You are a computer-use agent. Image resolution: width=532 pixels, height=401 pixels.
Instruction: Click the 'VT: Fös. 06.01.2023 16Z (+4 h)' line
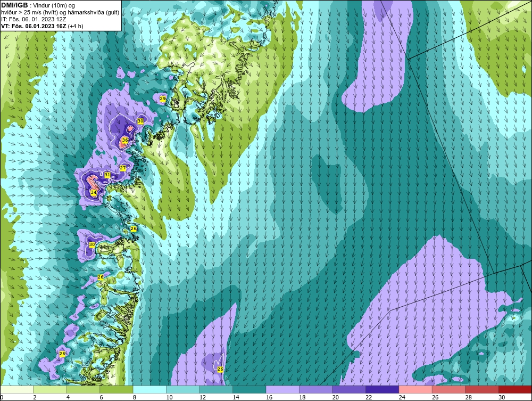coord(42,26)
